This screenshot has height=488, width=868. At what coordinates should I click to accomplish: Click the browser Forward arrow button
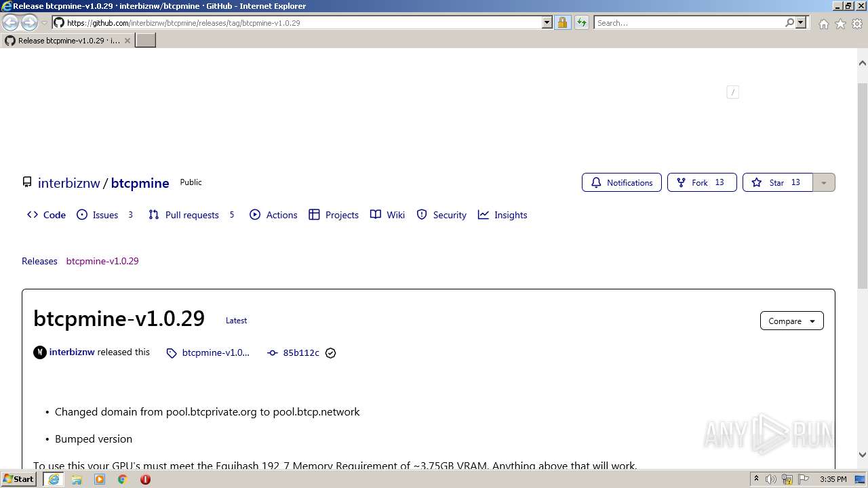click(x=29, y=23)
